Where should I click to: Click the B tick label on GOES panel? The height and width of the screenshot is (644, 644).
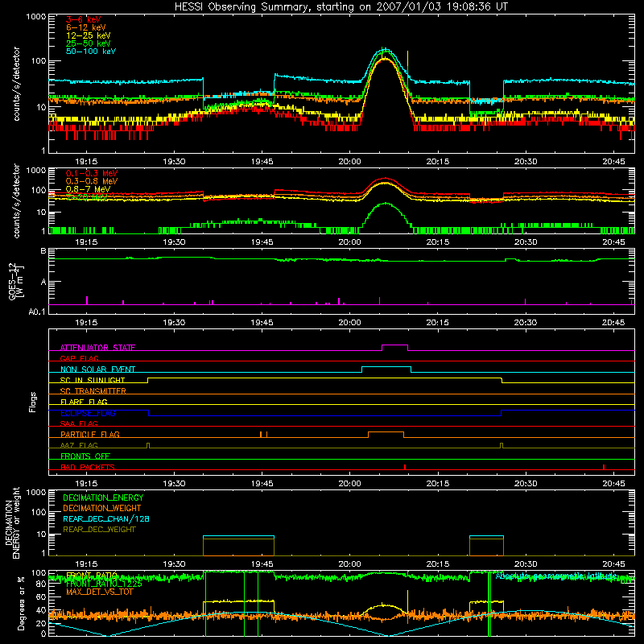43,251
